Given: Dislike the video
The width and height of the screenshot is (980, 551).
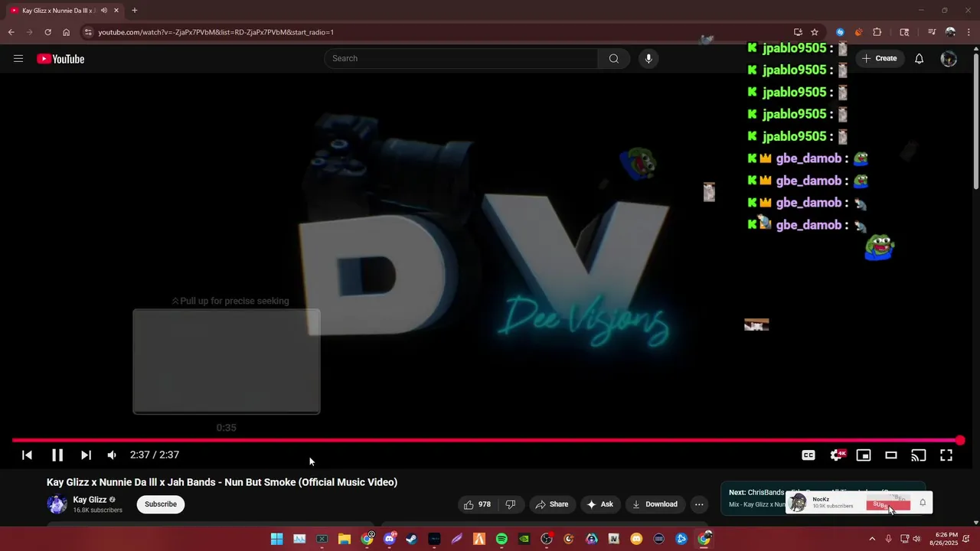Looking at the screenshot, I should [x=510, y=504].
